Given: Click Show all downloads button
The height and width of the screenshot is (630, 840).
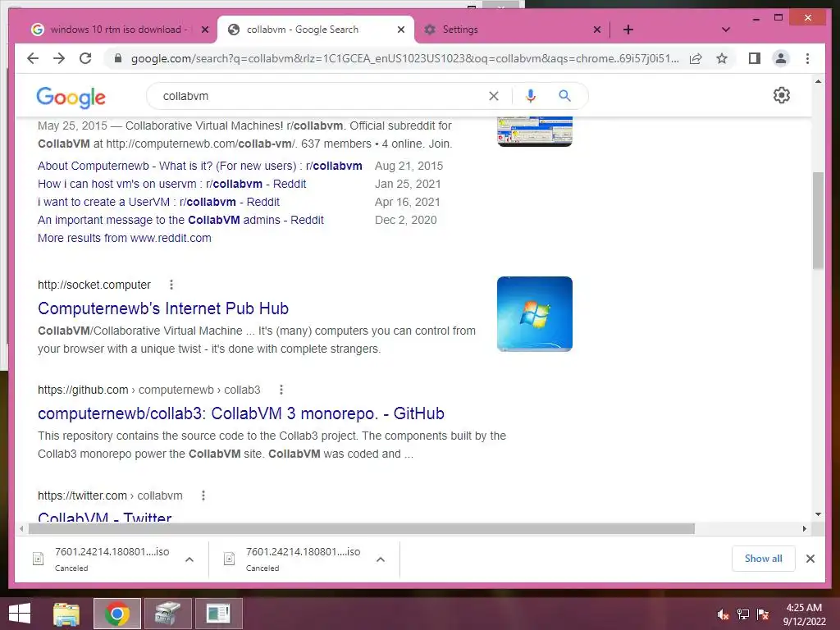Looking at the screenshot, I should (763, 558).
